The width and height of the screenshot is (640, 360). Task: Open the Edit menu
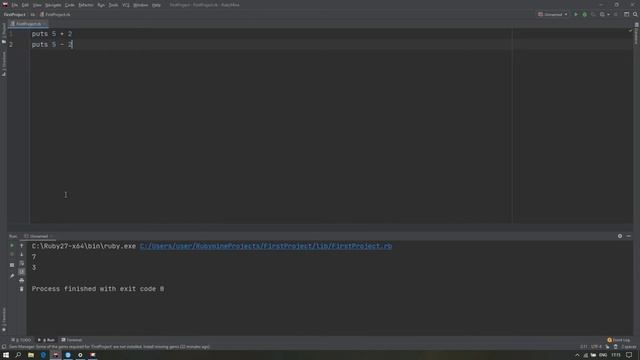[x=25, y=5]
